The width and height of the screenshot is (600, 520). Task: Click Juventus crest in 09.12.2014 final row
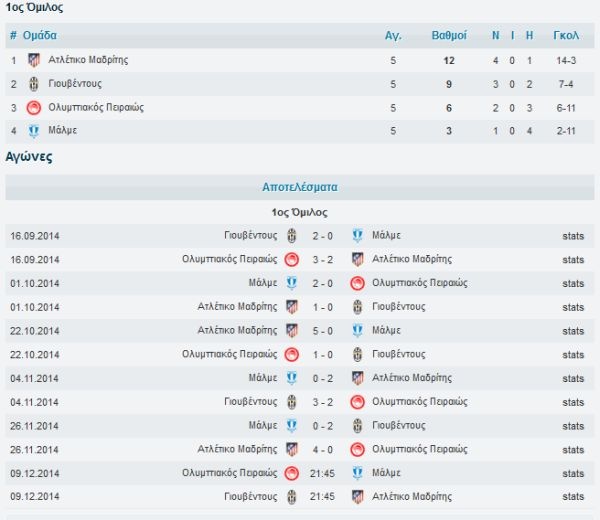(292, 497)
